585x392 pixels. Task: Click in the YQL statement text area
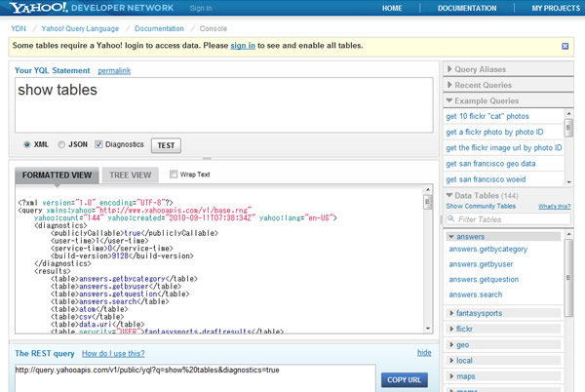click(224, 104)
